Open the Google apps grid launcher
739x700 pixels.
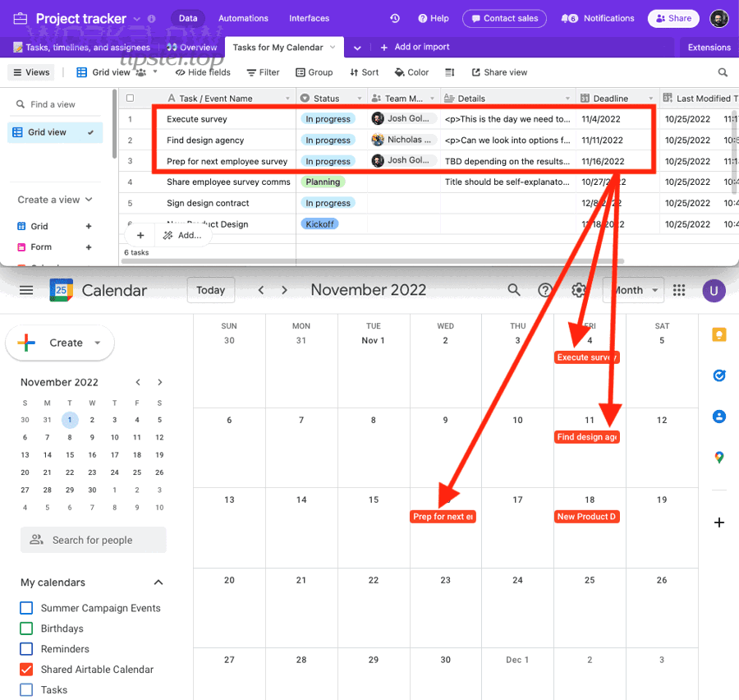(678, 290)
